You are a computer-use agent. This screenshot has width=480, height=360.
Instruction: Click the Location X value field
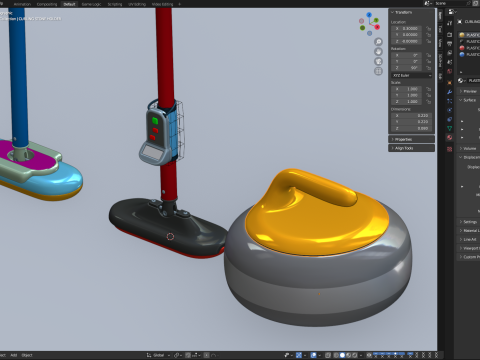tap(407, 29)
